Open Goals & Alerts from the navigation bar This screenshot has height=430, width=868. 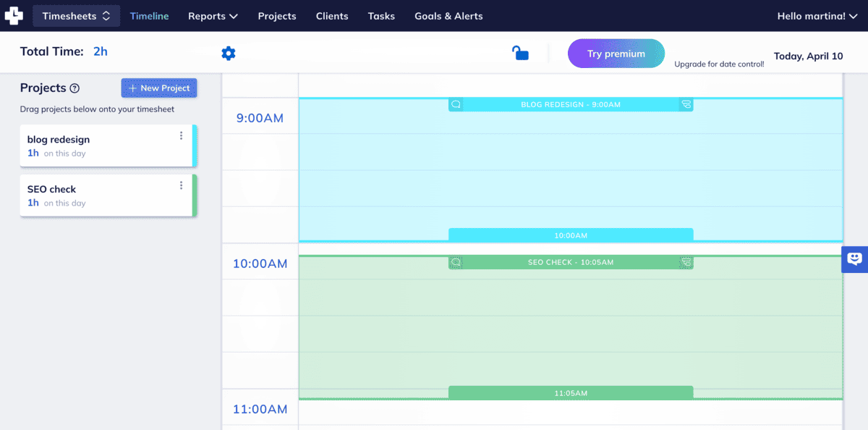[x=448, y=15]
